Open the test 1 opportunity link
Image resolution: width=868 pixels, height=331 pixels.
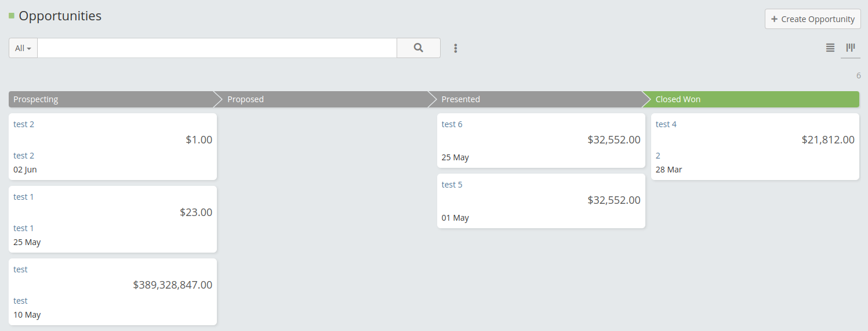tap(24, 197)
